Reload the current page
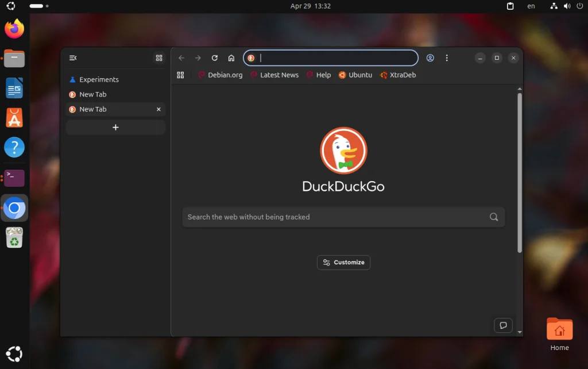 point(215,58)
